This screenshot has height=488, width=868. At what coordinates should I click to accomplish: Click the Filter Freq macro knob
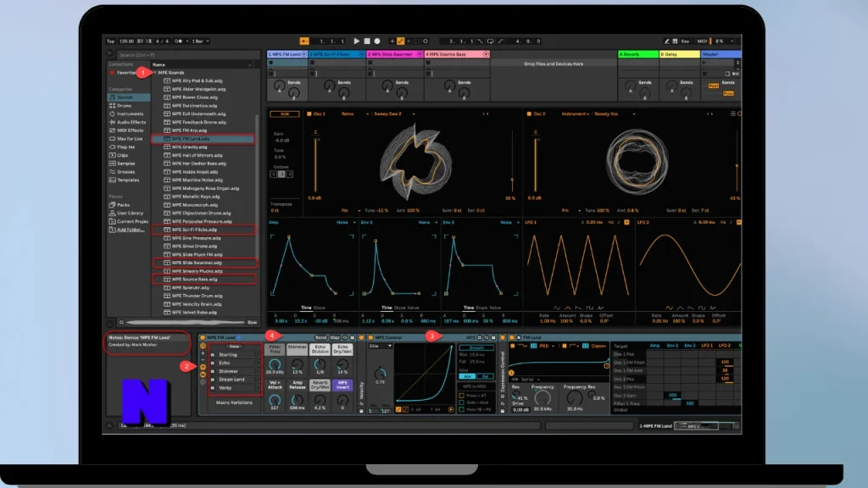(275, 364)
